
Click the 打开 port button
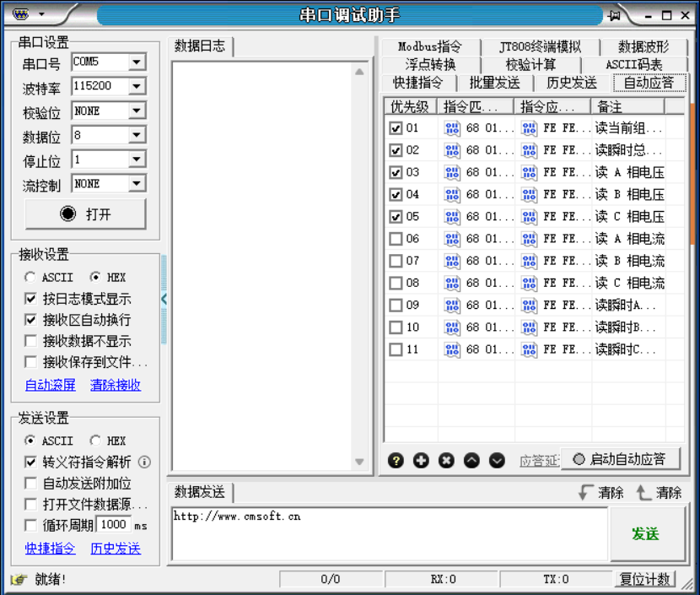tap(85, 214)
